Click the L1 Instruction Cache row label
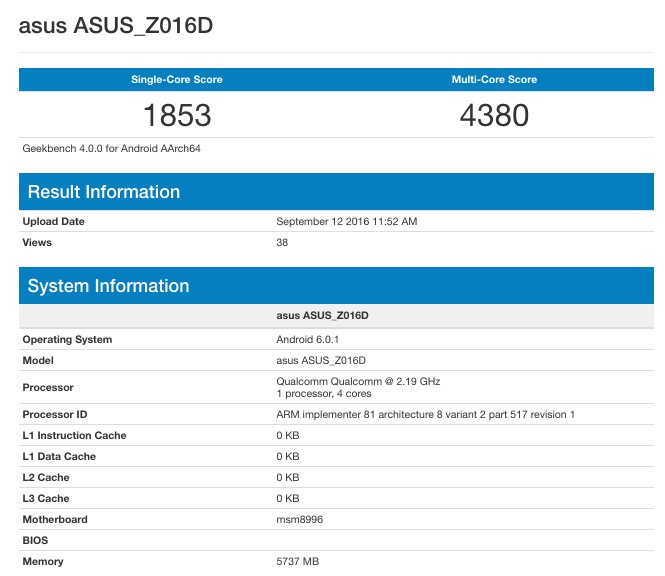This screenshot has height=576, width=665. (x=74, y=435)
